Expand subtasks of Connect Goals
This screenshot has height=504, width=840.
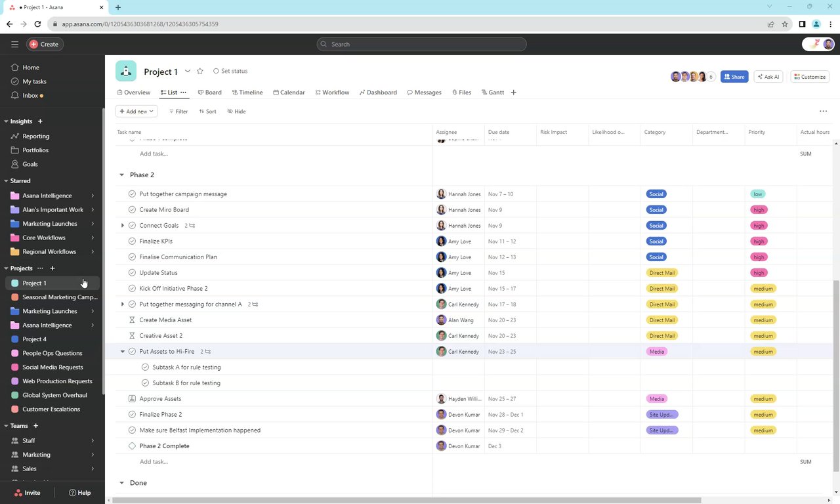(x=122, y=226)
